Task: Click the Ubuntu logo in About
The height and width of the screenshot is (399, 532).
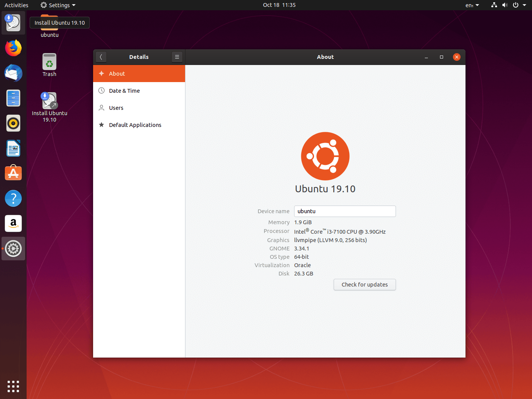Action: click(325, 156)
